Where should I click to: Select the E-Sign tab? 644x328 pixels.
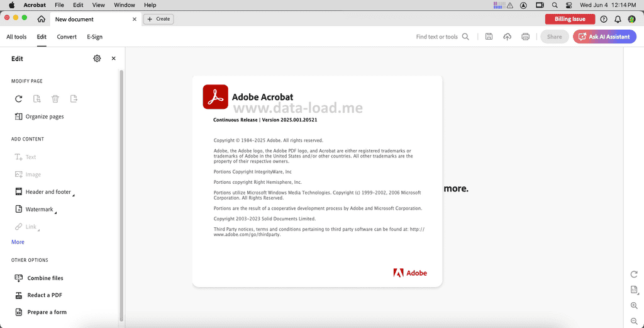click(94, 37)
